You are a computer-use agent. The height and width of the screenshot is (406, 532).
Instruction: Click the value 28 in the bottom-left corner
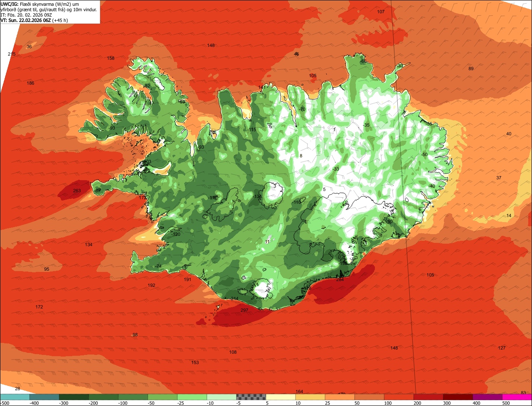(17, 389)
